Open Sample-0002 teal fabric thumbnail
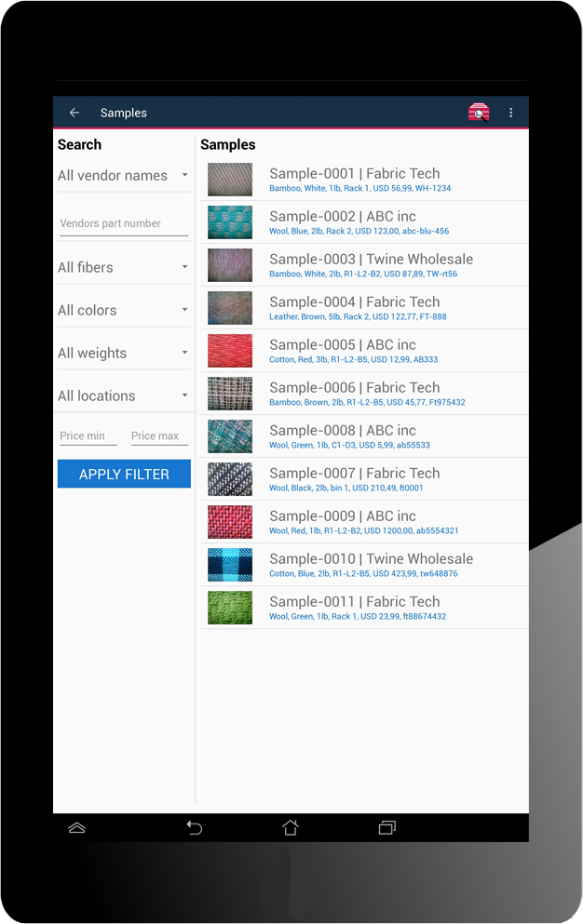Screen dimensions: 583x924 (x=230, y=222)
